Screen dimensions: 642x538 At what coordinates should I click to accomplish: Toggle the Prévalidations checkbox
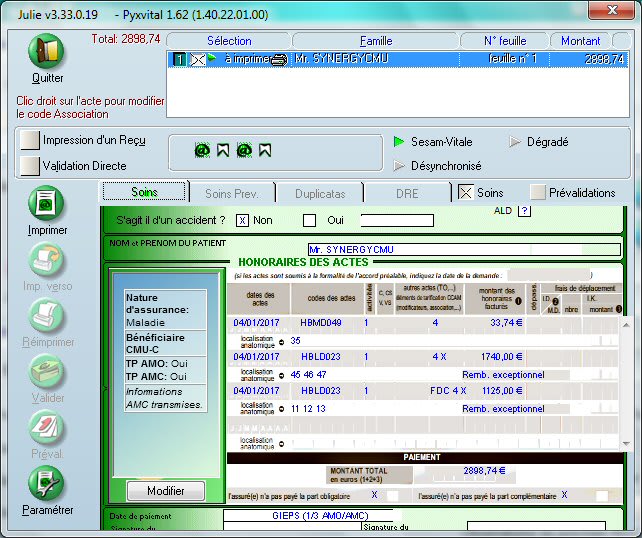(x=539, y=192)
